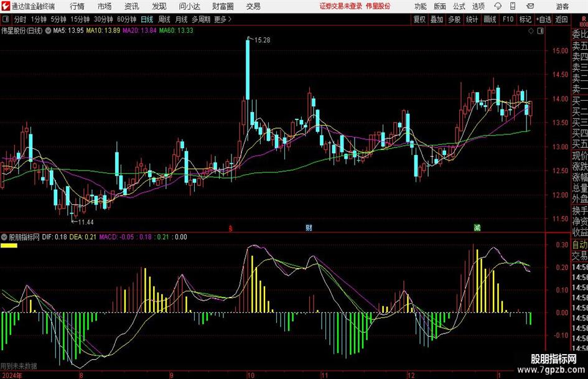Image resolution: width=588 pixels, height=379 pixels.
Task: Click the 返回 back button
Action: (561, 19)
